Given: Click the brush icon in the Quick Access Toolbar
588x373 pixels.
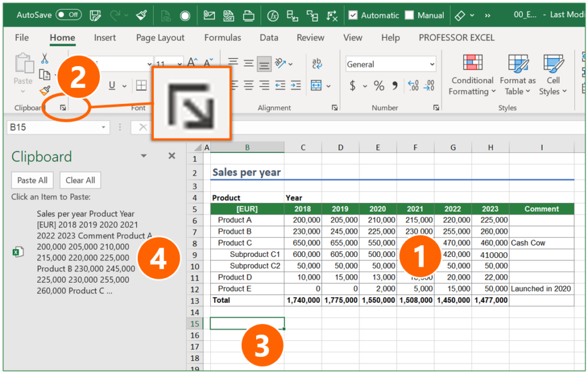Looking at the screenshot, I should pyautogui.click(x=141, y=16).
